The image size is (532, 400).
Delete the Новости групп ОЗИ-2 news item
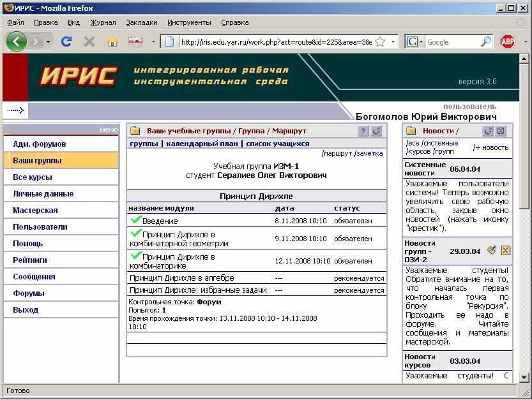505,250
